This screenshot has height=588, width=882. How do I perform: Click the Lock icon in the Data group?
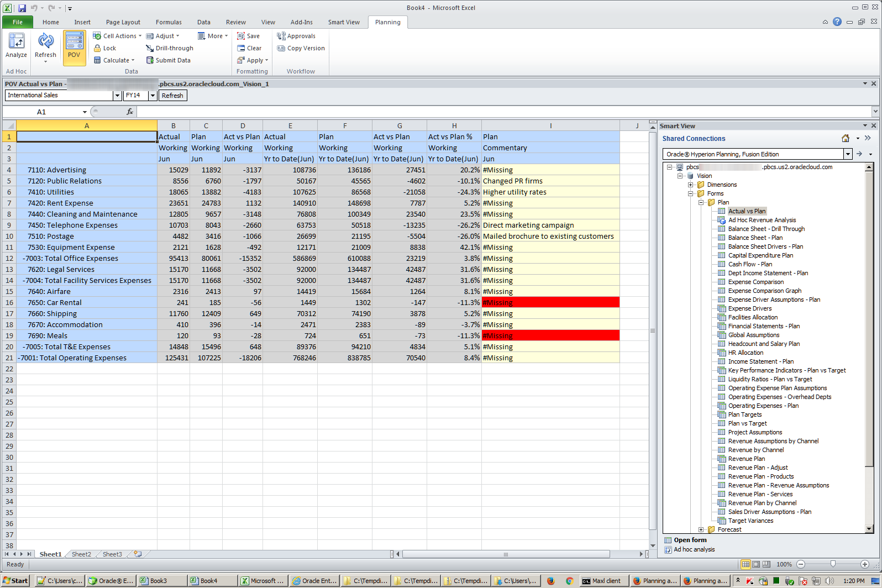[x=97, y=49]
